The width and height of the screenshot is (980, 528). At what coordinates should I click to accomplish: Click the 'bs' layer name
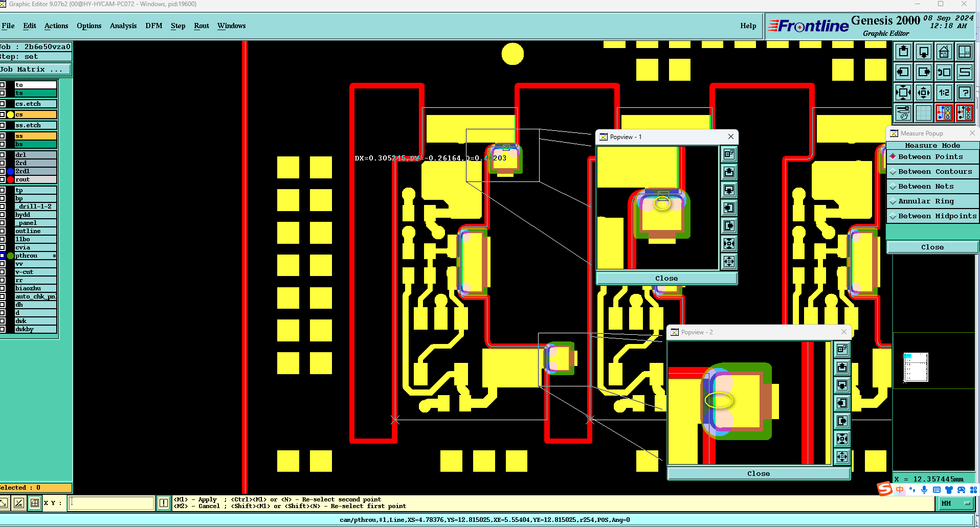(36, 144)
